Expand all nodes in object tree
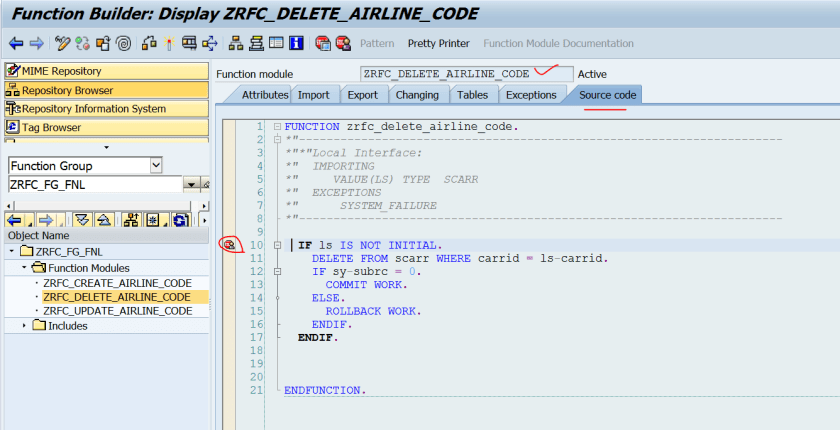Screen dimensions: 840x430 [x=82, y=220]
